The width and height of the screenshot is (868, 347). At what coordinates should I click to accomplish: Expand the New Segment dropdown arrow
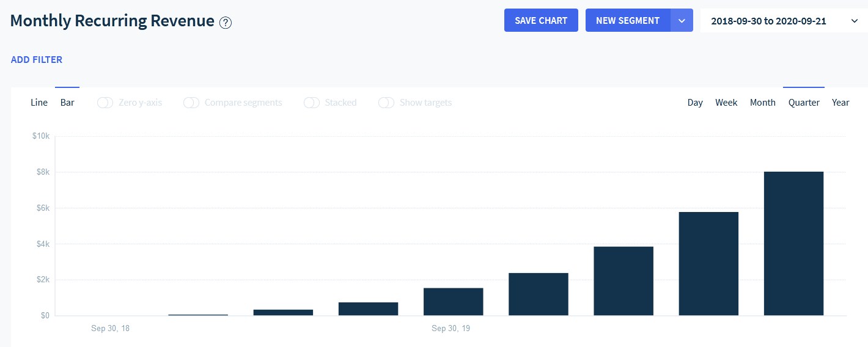click(682, 20)
